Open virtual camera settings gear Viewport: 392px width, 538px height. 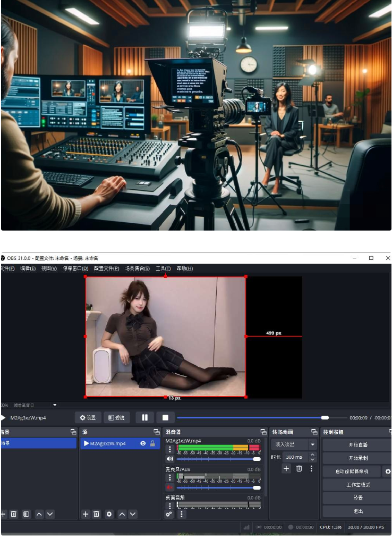tap(387, 472)
